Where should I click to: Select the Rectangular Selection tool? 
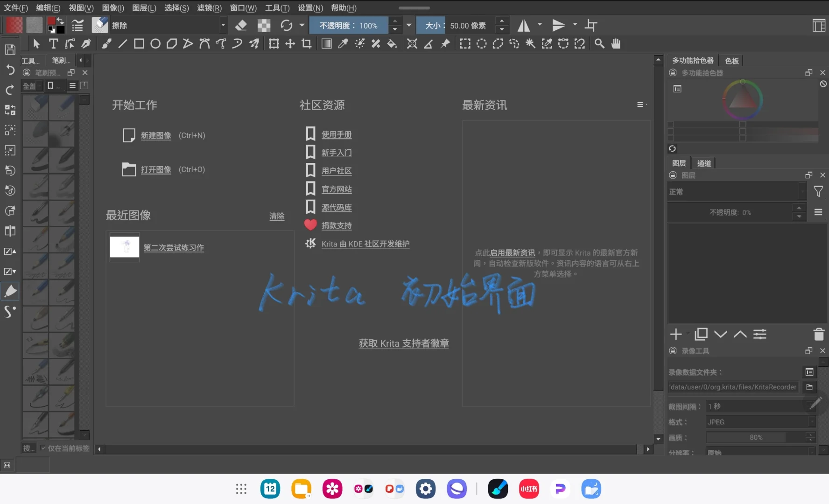coord(465,44)
